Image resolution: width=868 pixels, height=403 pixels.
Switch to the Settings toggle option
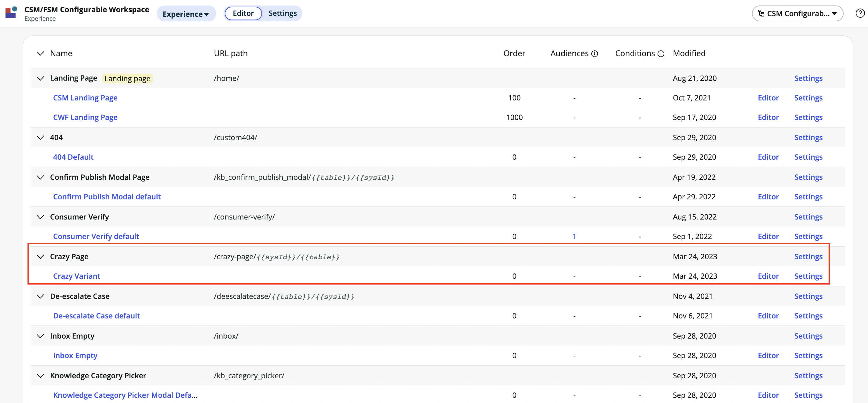[x=283, y=13]
